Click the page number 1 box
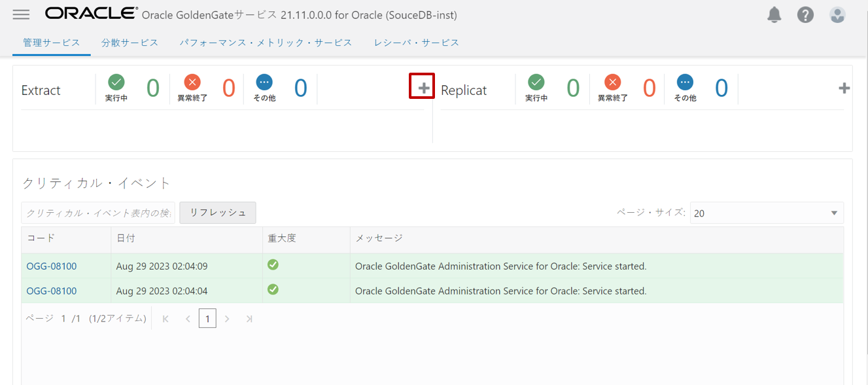 coord(207,319)
